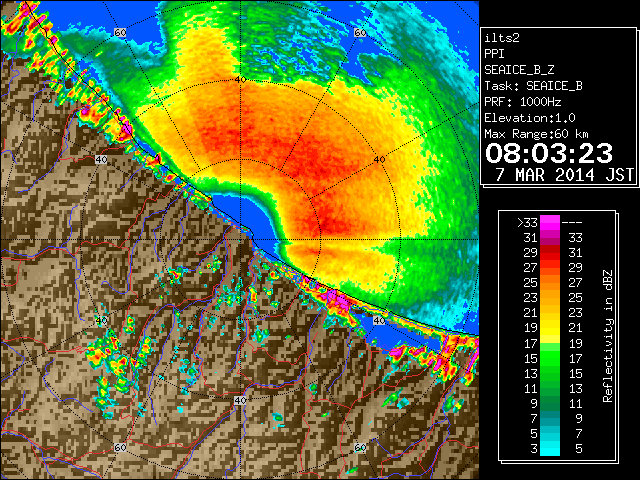Select the cyan legend swatch for 3–5 dBZ
The height and width of the screenshot is (480, 640).
tap(550, 448)
